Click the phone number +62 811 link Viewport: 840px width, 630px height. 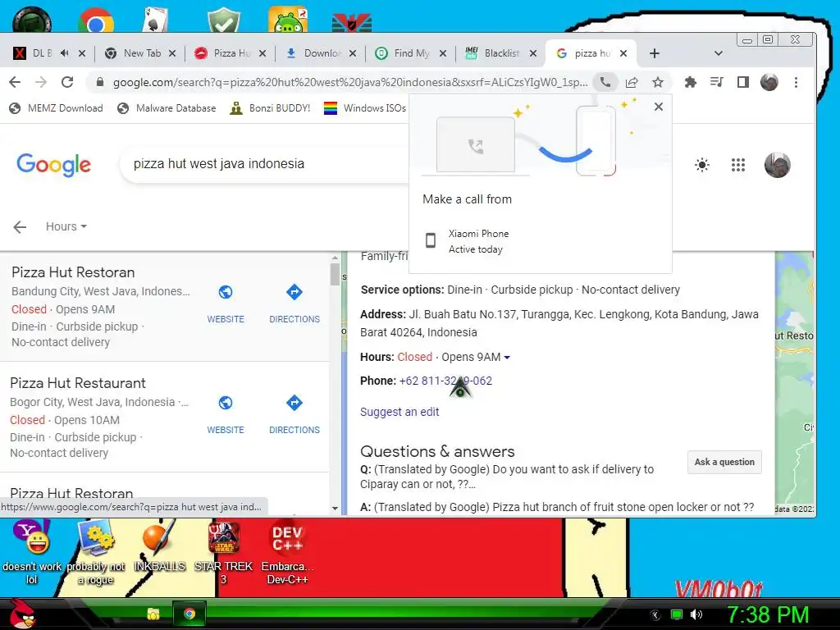click(x=445, y=381)
